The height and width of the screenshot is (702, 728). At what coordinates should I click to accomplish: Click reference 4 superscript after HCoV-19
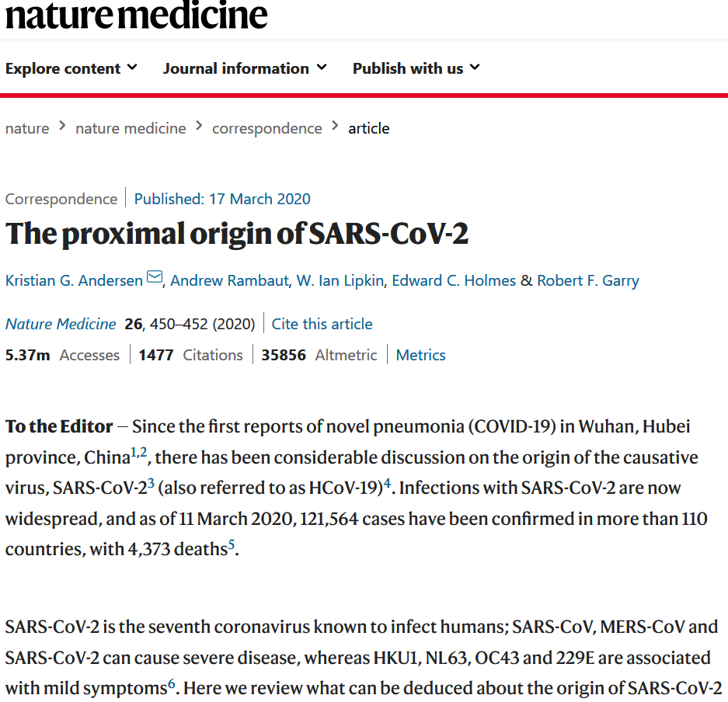tap(387, 484)
